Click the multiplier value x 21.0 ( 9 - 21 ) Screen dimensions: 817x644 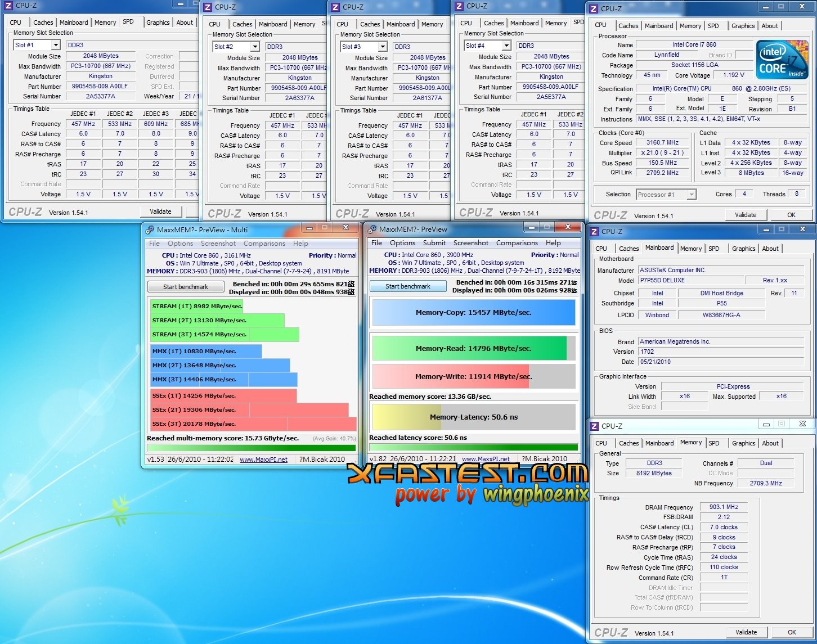click(662, 153)
